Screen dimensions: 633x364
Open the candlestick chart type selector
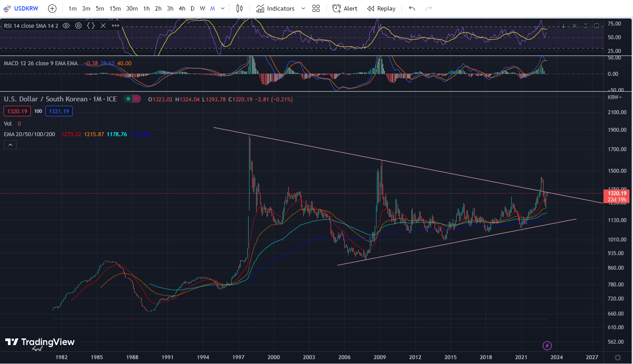[x=239, y=8]
